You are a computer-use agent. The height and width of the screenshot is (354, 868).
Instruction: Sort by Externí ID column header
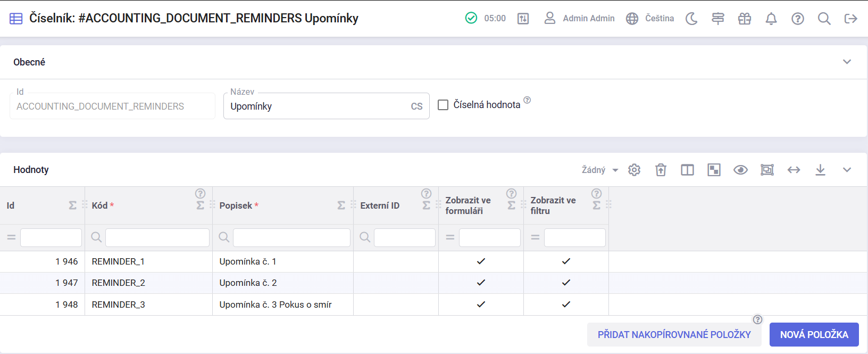coord(380,205)
